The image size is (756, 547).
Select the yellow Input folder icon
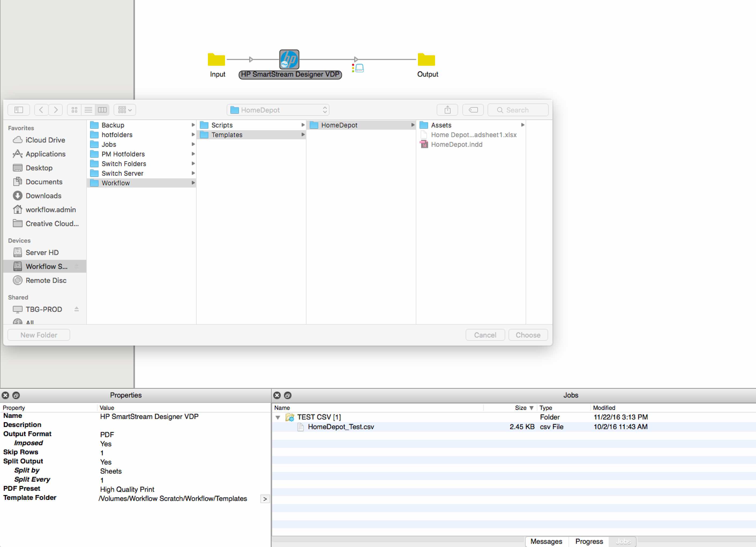click(x=216, y=59)
